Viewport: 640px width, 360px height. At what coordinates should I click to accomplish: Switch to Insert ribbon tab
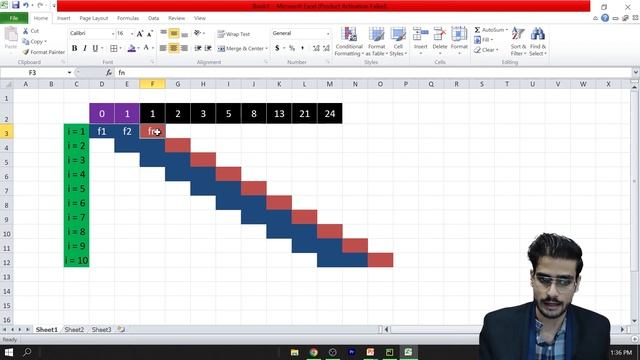[x=63, y=18]
